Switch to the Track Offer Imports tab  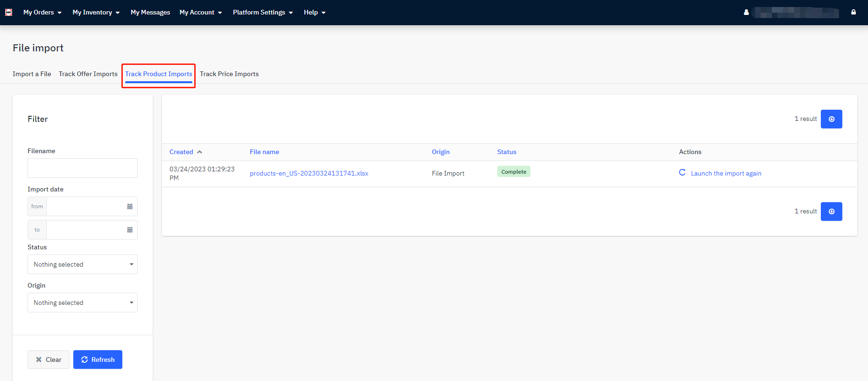coord(88,74)
